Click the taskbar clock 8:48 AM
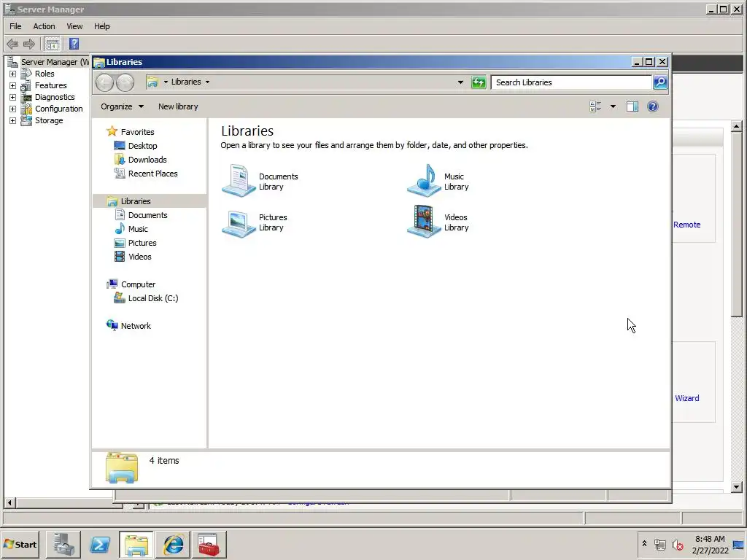Screen dimensions: 747x560 point(710,539)
